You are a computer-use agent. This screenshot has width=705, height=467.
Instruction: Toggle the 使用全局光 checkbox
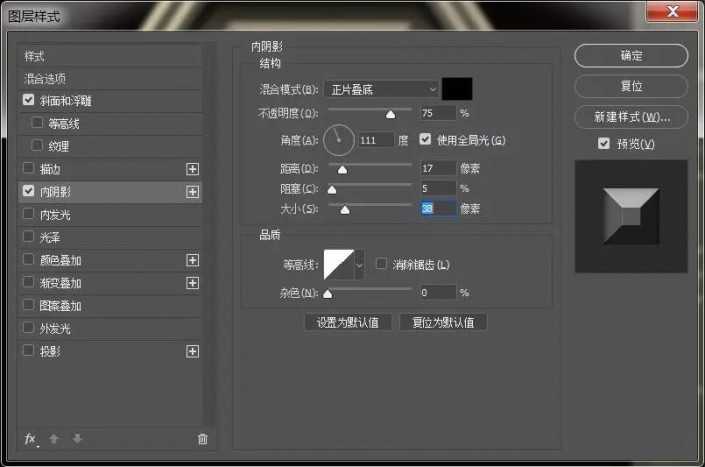pos(426,139)
